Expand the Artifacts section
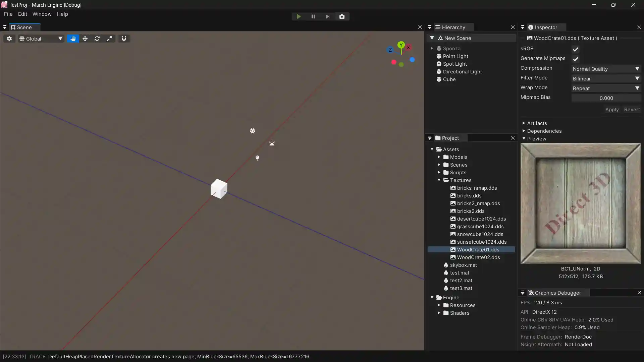The width and height of the screenshot is (644, 362). (x=524, y=123)
